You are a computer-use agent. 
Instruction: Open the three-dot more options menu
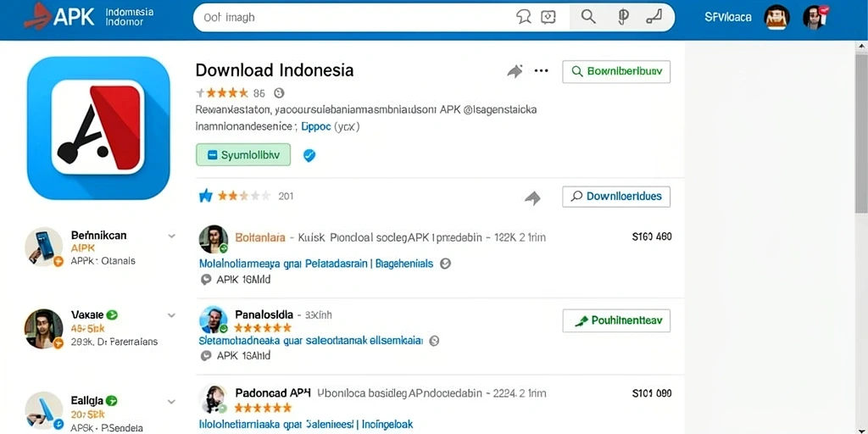point(542,71)
